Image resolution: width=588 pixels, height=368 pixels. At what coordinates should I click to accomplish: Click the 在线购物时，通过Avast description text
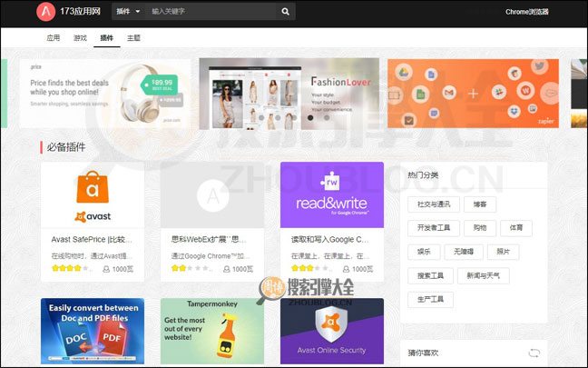coord(92,256)
